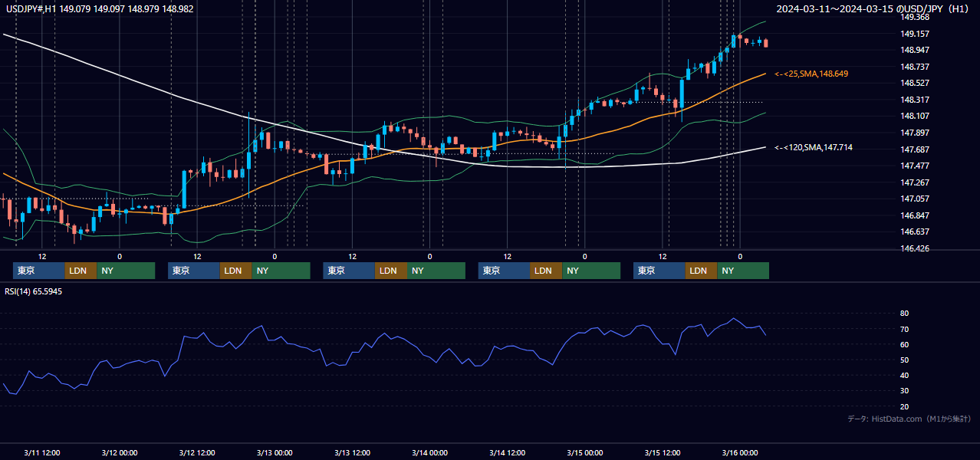The width and height of the screenshot is (980, 460).
Task: Click the RSI 40 level label
Action: point(904,375)
